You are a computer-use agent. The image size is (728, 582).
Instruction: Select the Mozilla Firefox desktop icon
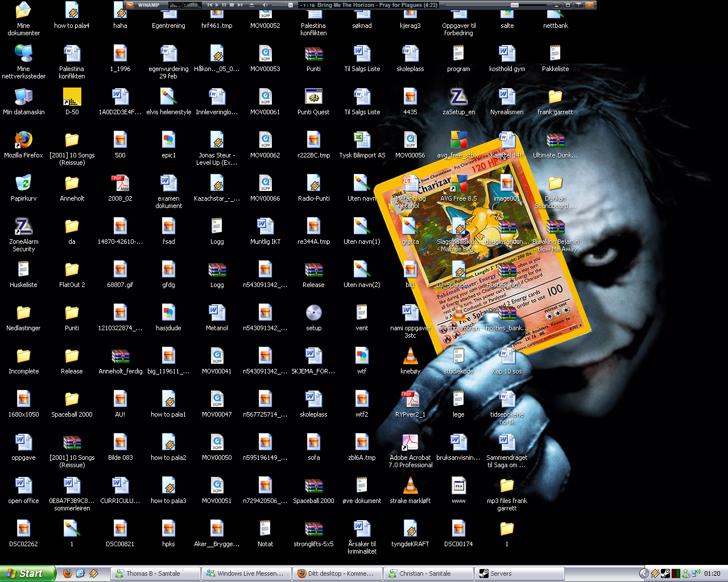(x=23, y=145)
